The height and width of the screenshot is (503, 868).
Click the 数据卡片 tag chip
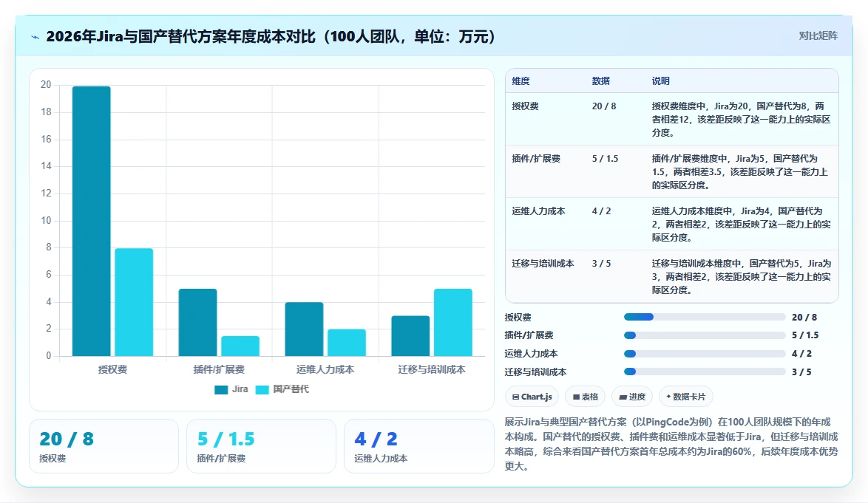click(x=686, y=397)
